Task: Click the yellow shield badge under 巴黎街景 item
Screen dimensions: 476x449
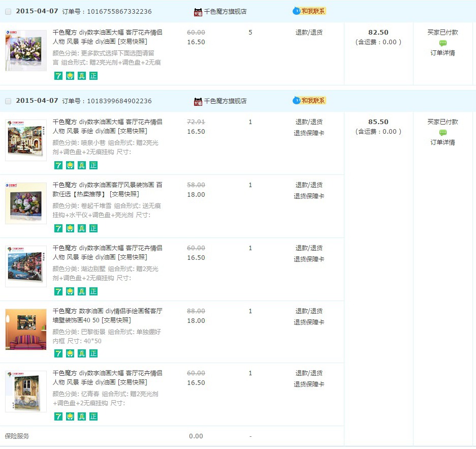Action: click(70, 353)
